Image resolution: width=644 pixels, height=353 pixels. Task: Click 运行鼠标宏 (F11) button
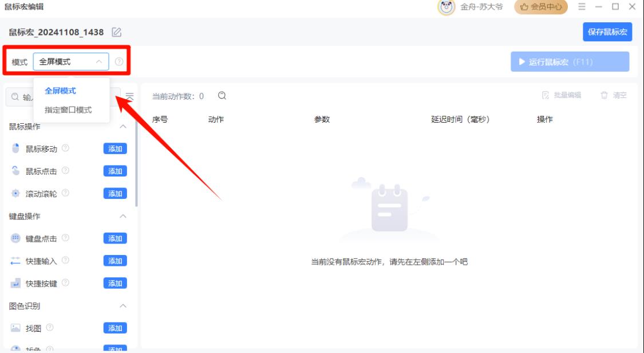click(x=570, y=62)
